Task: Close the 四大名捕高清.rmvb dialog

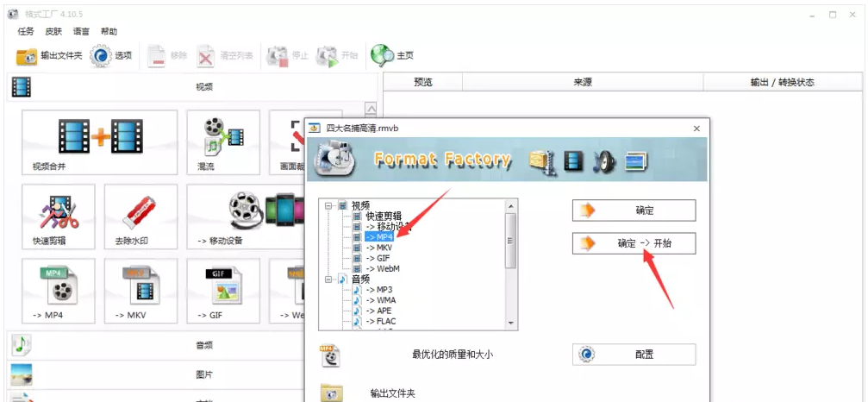Action: [x=696, y=129]
